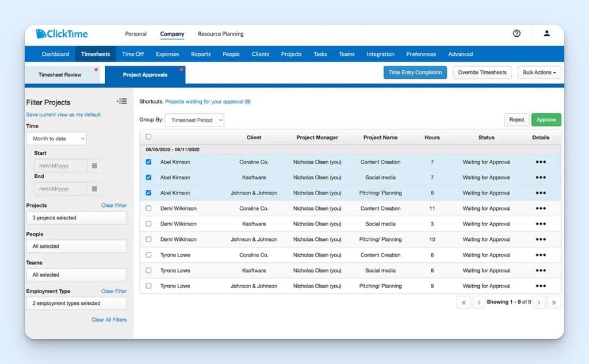The height and width of the screenshot is (364, 589).
Task: Open the Group By Timesheet Period dropdown
Action: 194,120
